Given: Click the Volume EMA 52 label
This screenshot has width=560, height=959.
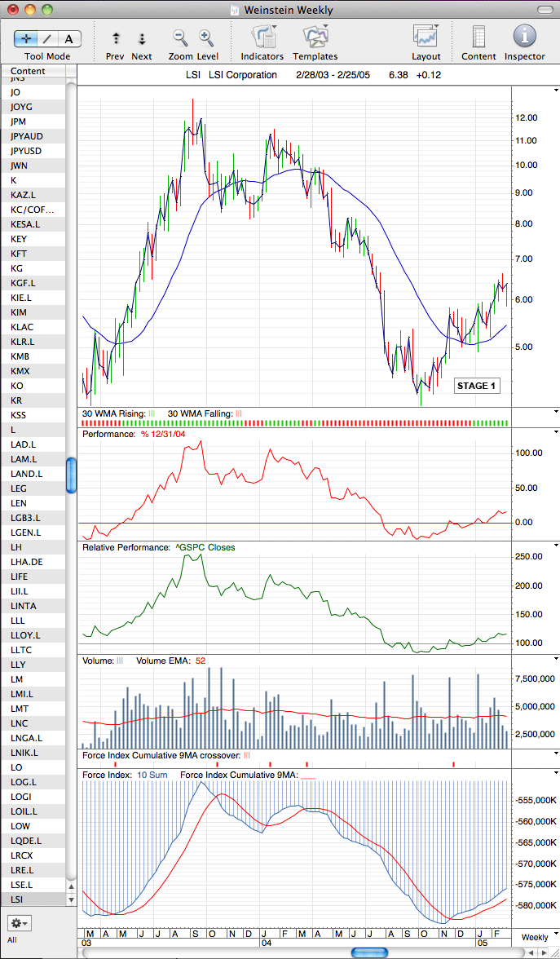Looking at the screenshot, I should [x=170, y=661].
